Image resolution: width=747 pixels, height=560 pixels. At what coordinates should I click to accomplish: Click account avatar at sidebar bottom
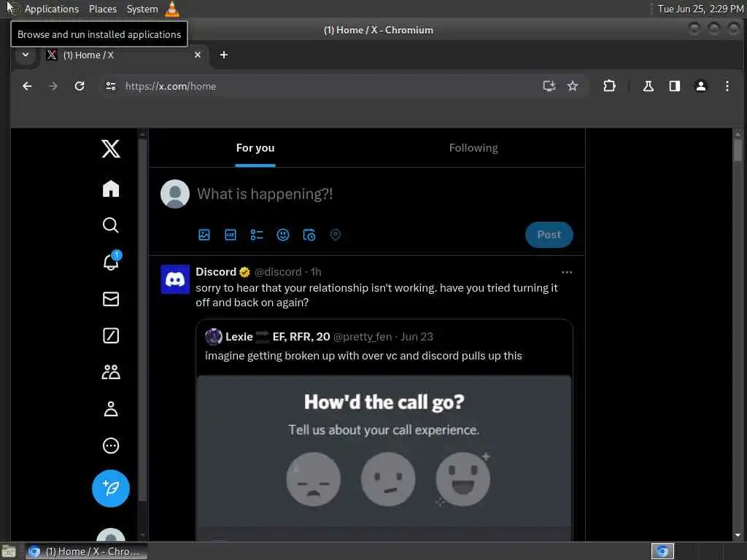coord(111,534)
